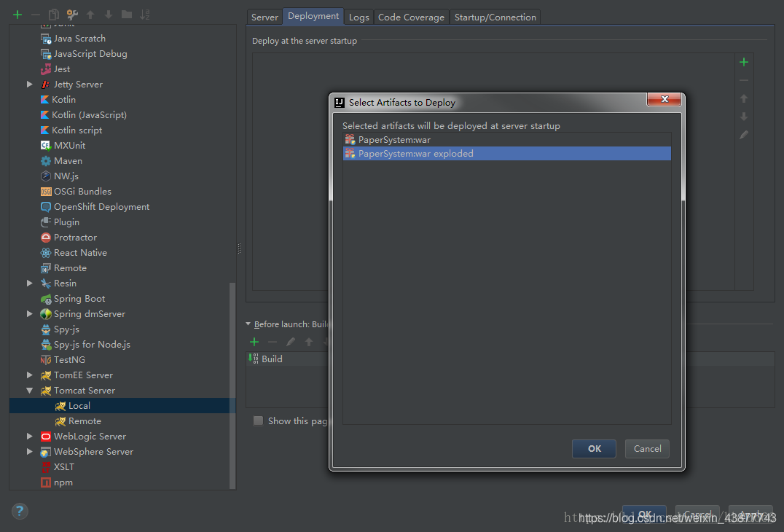Select Kotlin configuration type
784x532 pixels.
pos(58,100)
